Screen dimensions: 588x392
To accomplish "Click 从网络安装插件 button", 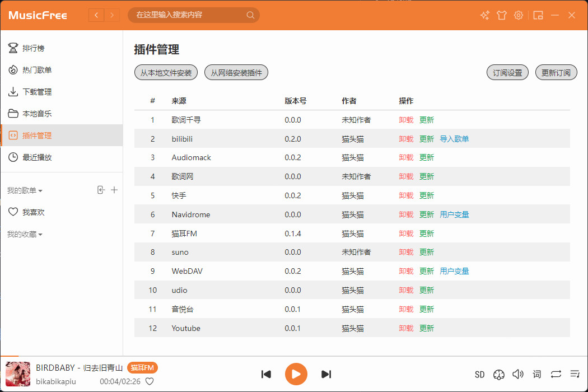I will coord(236,72).
